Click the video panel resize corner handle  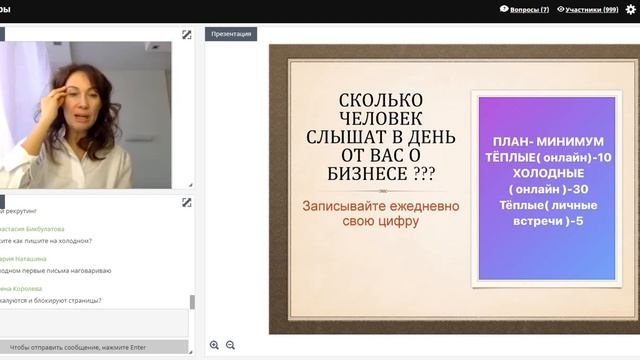(191, 185)
